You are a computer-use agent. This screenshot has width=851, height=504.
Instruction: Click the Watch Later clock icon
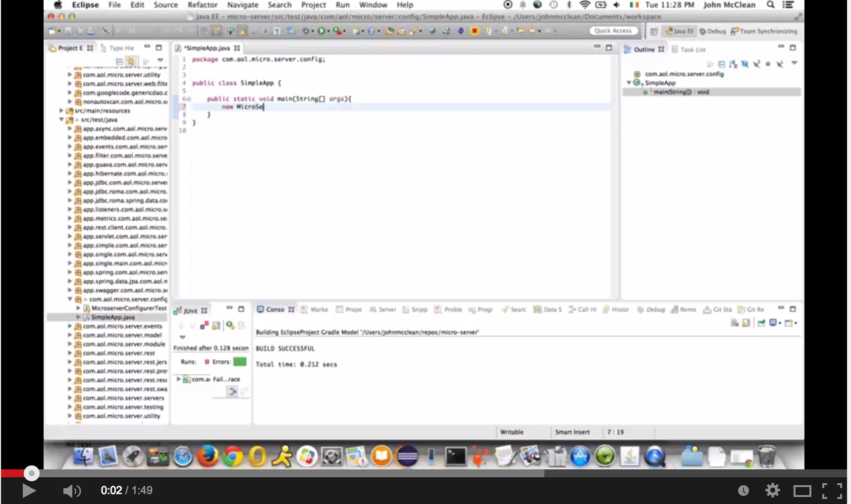coord(743,490)
